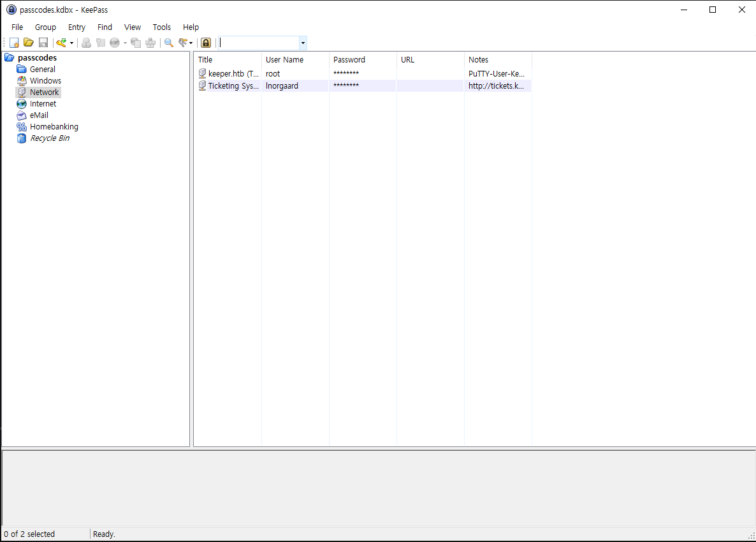Click the passcodes open folder icon
Viewport: 756px width, 542px height.
9,58
